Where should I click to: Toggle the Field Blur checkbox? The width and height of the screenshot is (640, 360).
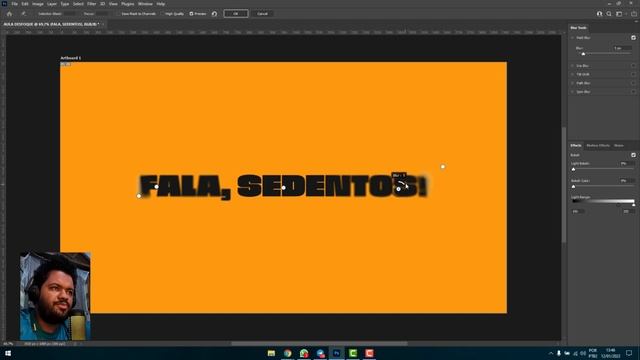pos(633,38)
